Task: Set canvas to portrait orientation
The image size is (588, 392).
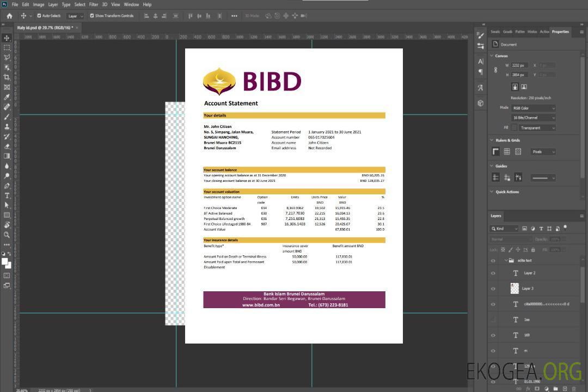Action: tap(515, 87)
